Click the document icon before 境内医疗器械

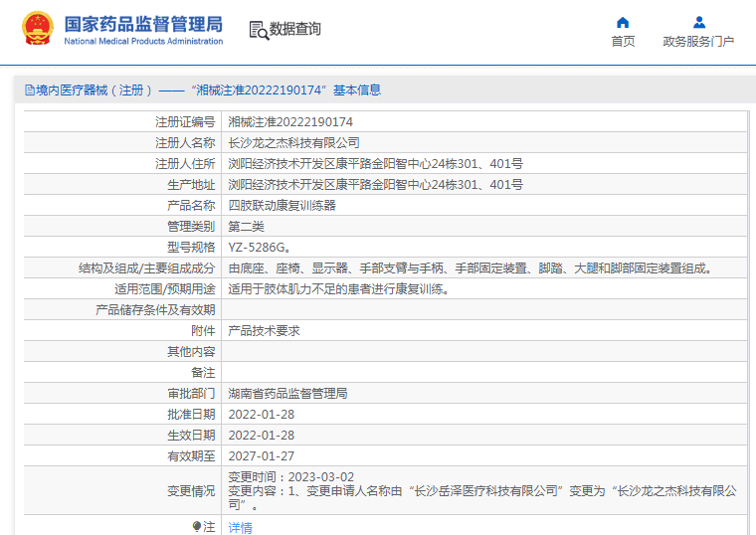point(30,90)
